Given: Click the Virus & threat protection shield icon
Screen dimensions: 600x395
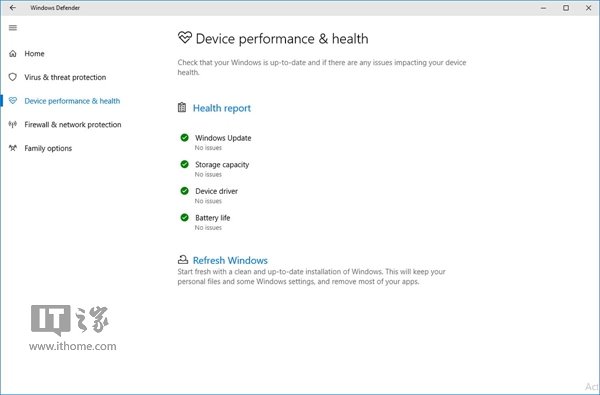Looking at the screenshot, I should click(13, 77).
